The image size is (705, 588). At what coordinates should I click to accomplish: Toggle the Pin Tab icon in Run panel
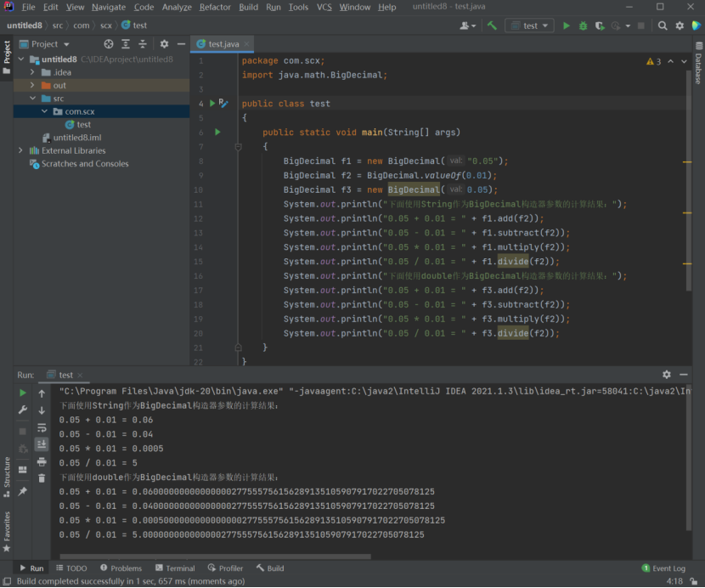(x=23, y=491)
